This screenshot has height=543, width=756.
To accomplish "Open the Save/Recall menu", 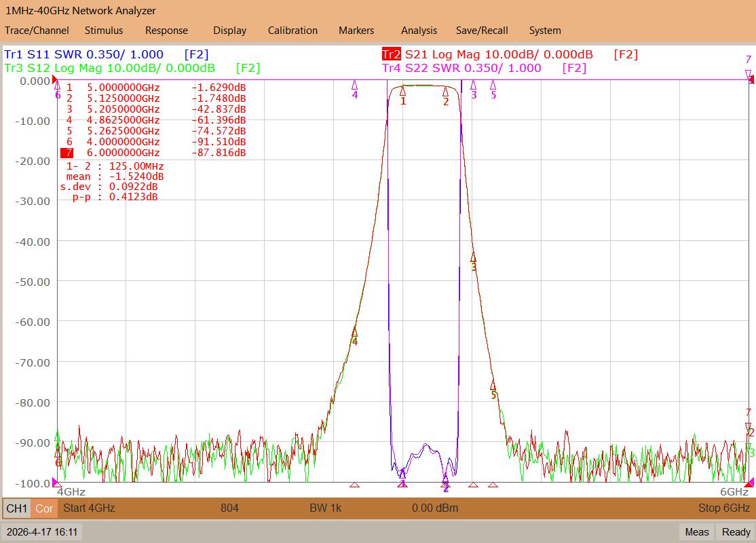I will (482, 31).
